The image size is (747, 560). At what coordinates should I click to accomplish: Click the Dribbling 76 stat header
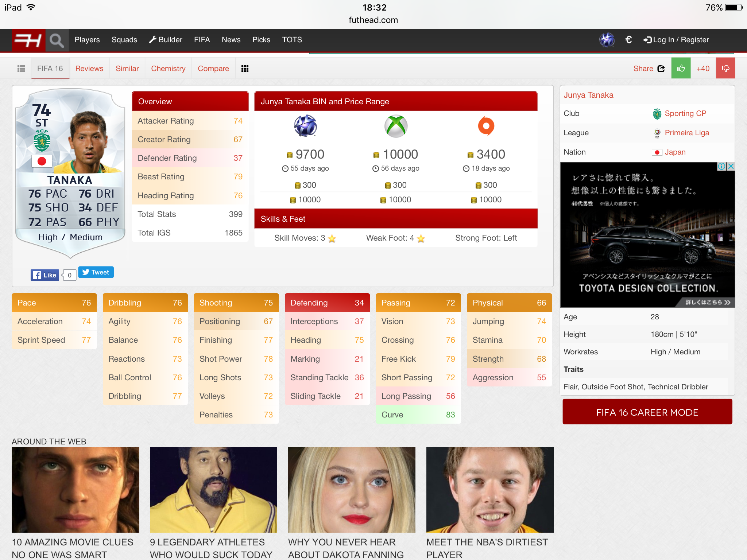coord(145,303)
